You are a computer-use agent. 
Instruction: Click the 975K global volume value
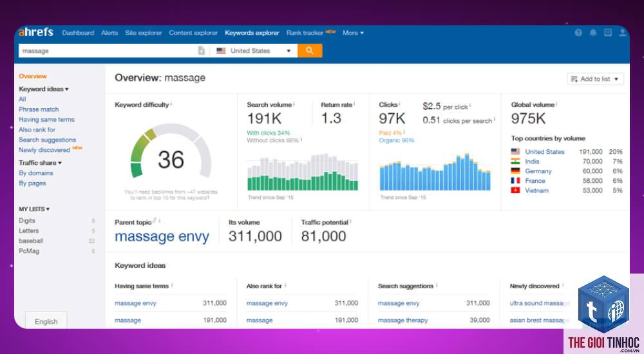528,118
